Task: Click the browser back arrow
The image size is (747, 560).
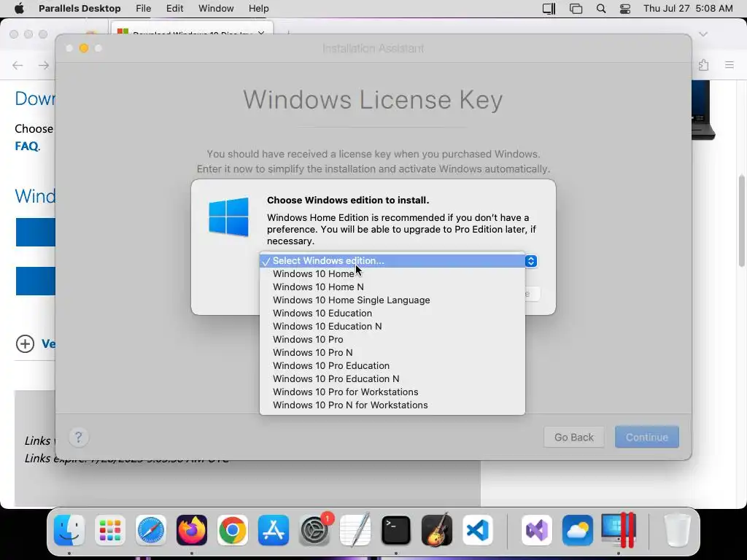Action: pos(18,65)
